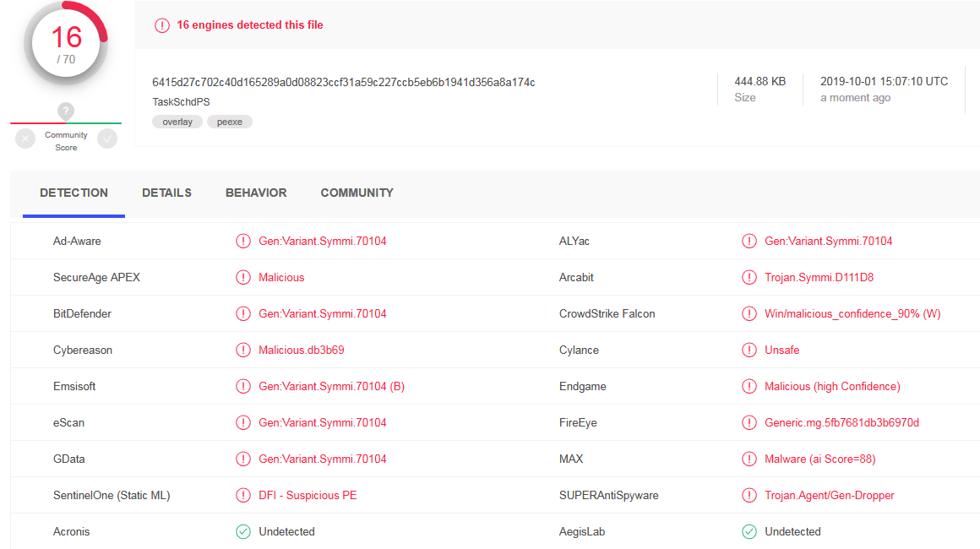Click the CrowdStrike Falcon engine name

click(607, 313)
